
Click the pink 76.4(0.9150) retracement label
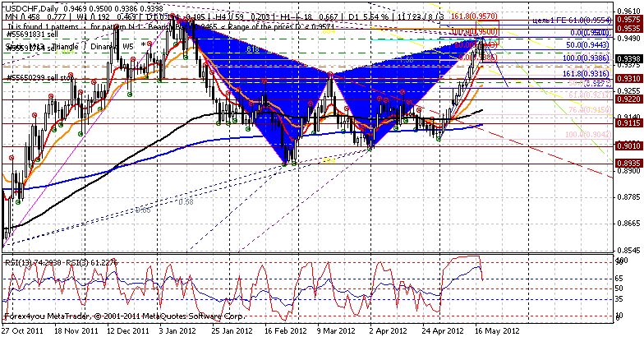[590, 109]
